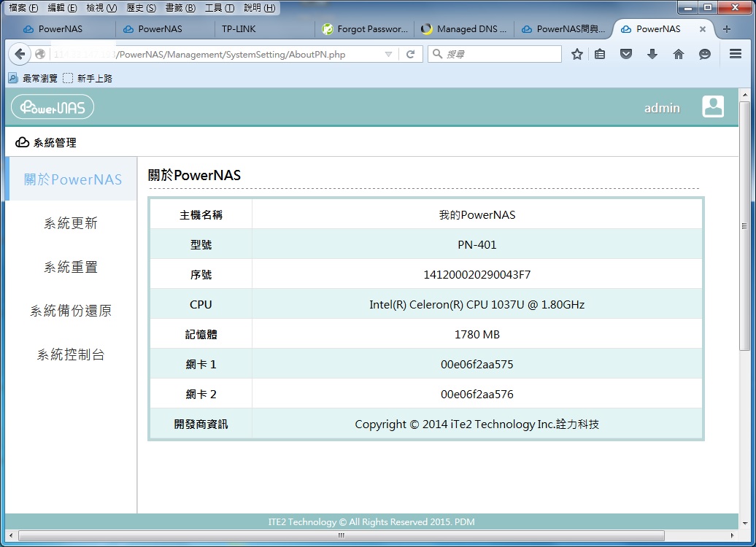Open the 檢視 (V) menu
This screenshot has height=547, width=756.
point(101,8)
